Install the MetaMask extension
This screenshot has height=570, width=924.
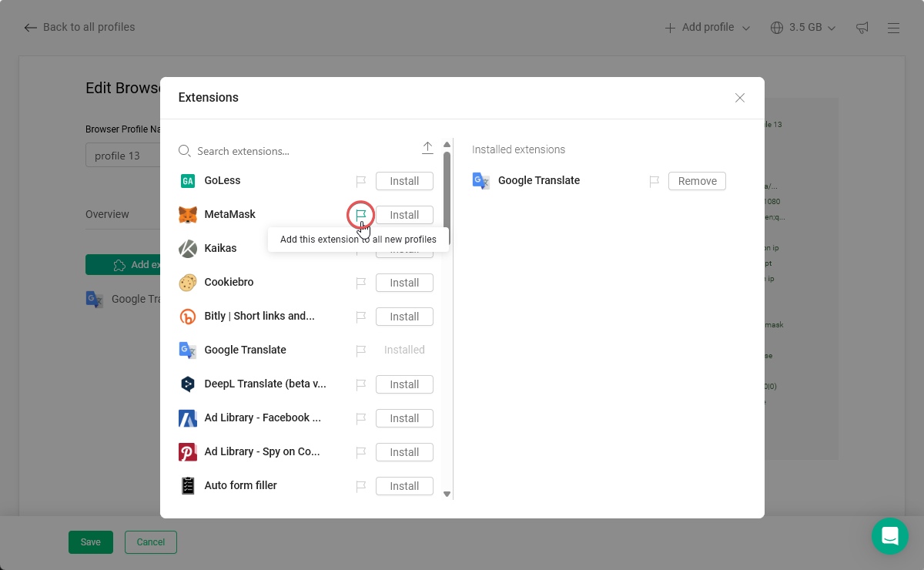point(404,215)
